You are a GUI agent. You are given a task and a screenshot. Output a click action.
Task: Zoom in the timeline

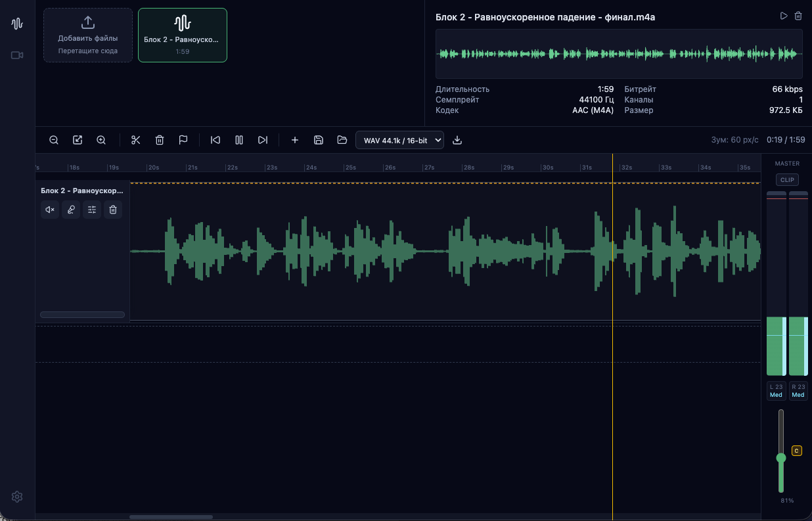tap(101, 140)
